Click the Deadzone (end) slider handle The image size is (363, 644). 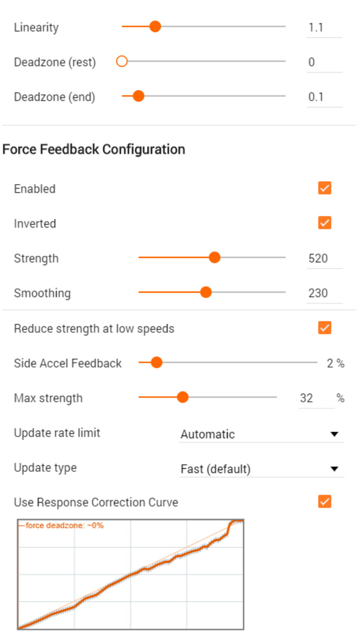coord(139,97)
